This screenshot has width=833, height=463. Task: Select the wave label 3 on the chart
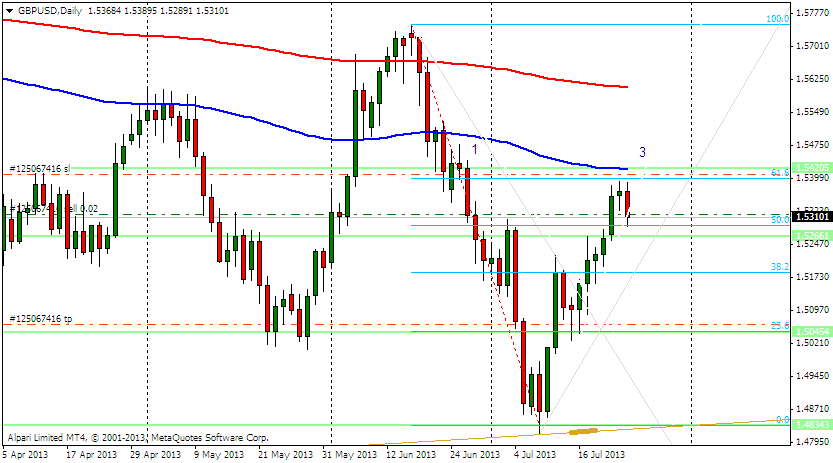click(x=642, y=152)
